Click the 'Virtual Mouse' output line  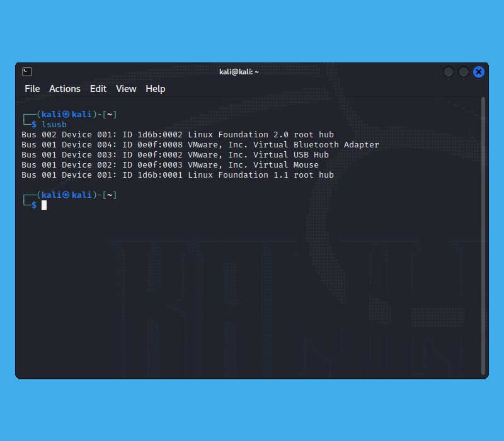tap(170, 164)
